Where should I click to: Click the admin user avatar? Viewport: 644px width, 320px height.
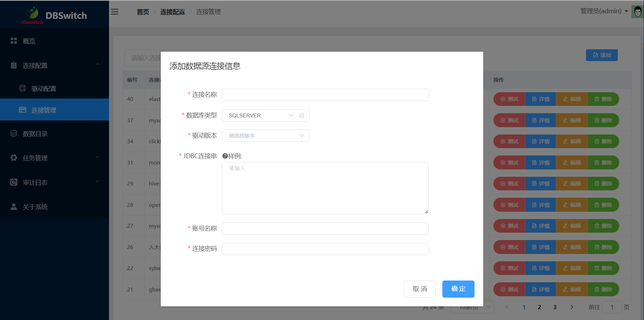[637, 12]
